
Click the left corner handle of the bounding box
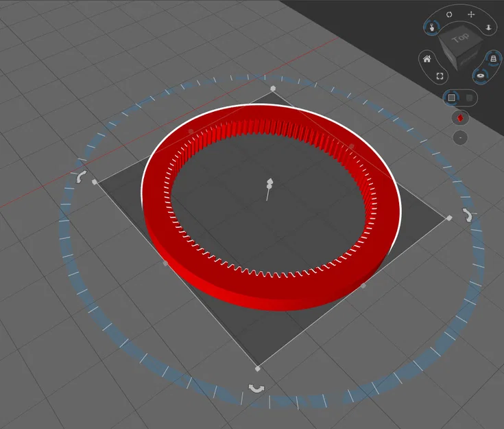pos(95,182)
